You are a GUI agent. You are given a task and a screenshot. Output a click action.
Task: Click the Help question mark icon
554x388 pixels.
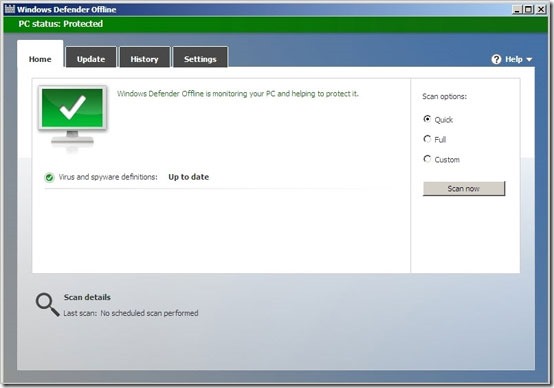[x=496, y=59]
